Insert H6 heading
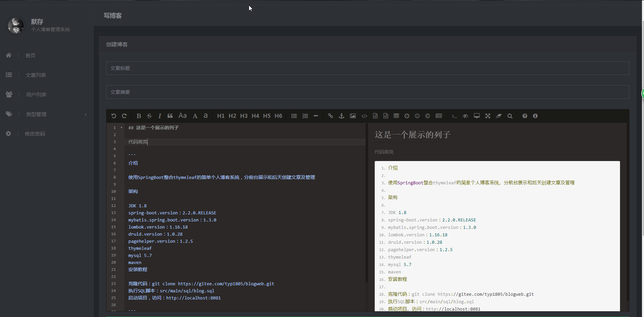The image size is (644, 317). click(278, 116)
